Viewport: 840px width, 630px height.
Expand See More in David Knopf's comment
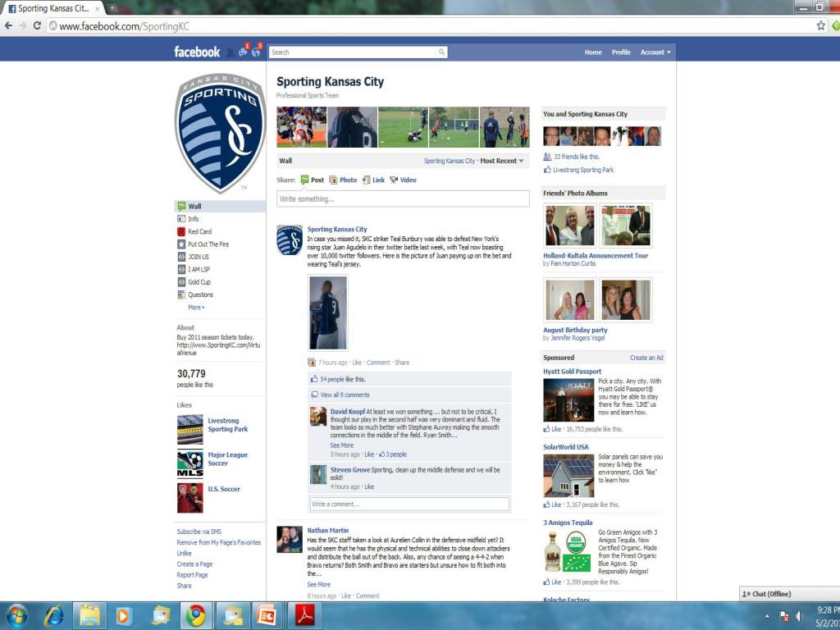tap(342, 445)
